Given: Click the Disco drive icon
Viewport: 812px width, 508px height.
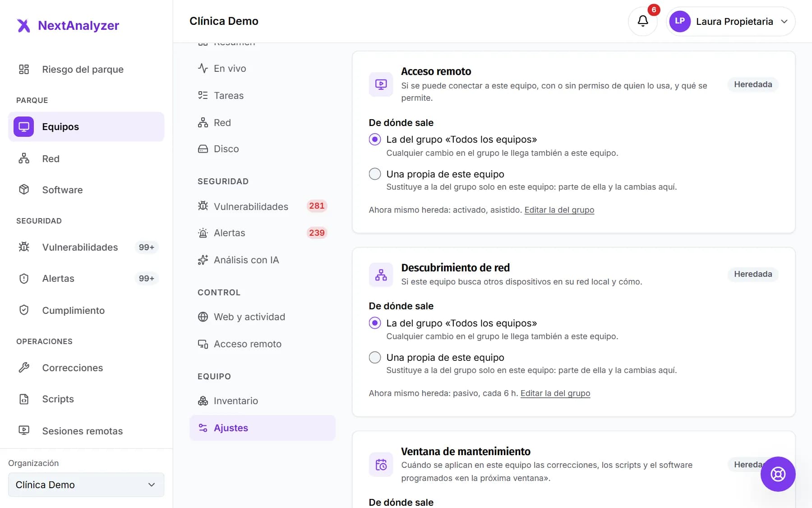Looking at the screenshot, I should tap(203, 149).
